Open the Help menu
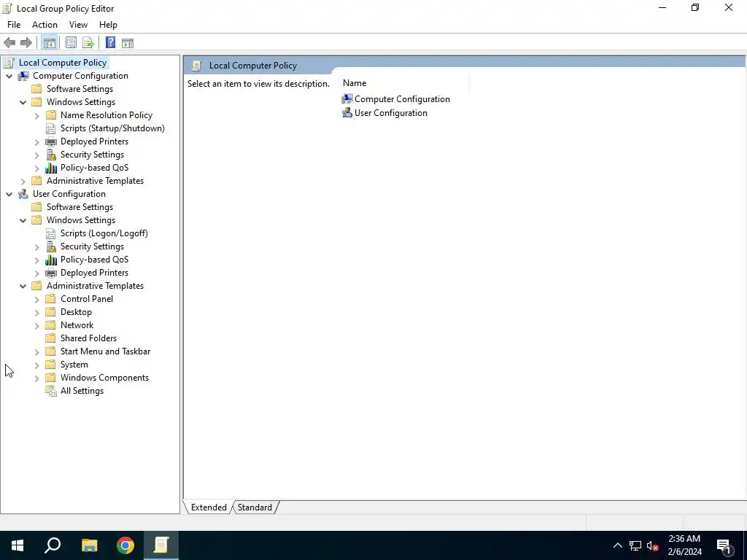Screen dimensions: 747x560 [108, 25]
